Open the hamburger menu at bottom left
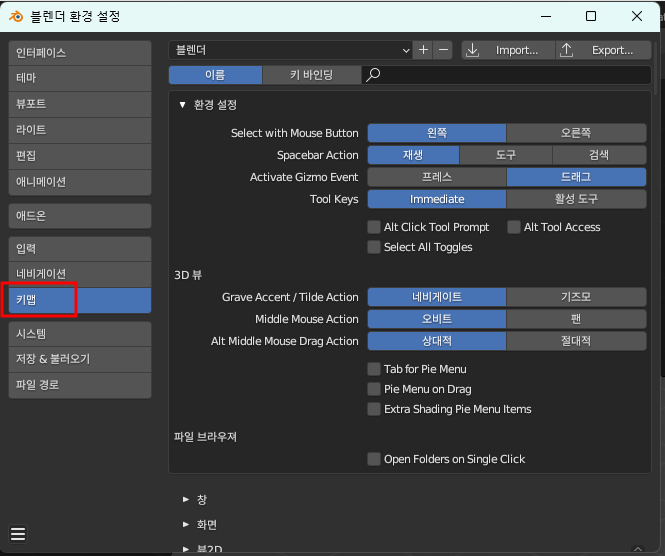Image resolution: width=665 pixels, height=556 pixels. point(18,534)
